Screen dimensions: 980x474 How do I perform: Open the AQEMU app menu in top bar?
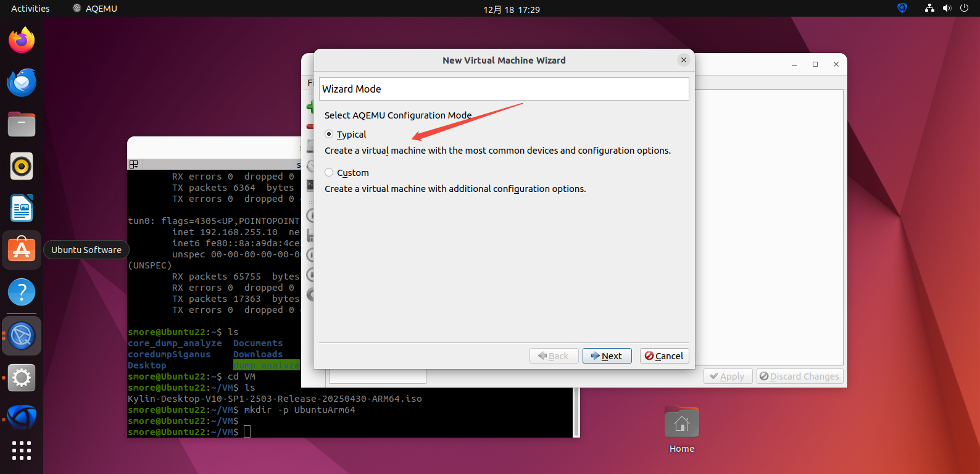point(95,9)
